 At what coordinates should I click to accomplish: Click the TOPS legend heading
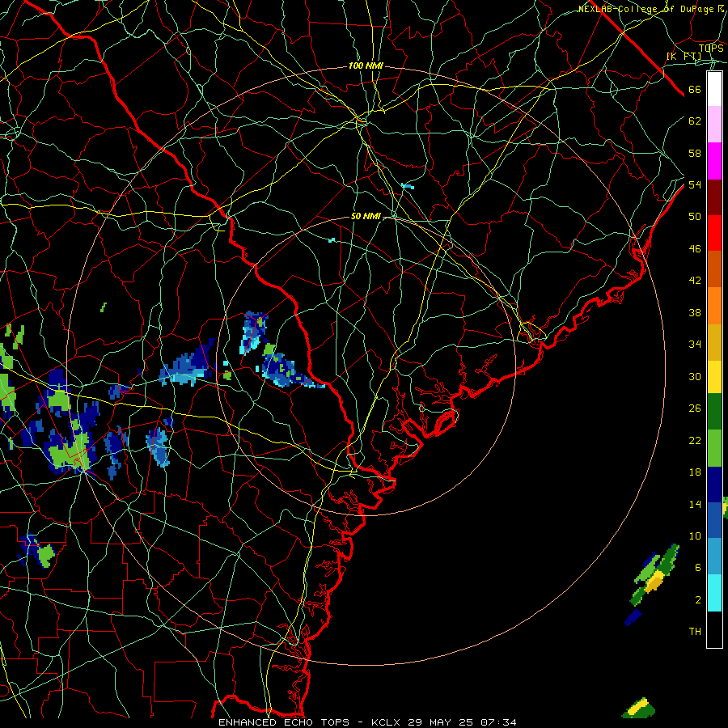[x=711, y=48]
